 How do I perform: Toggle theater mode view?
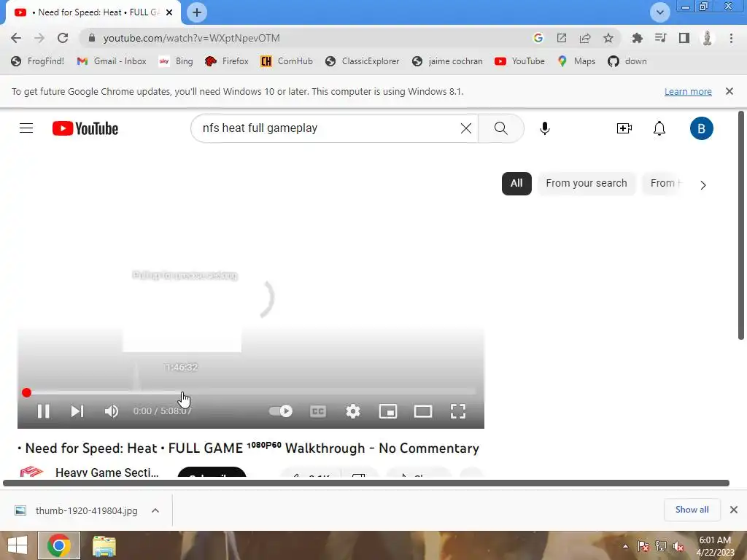tap(422, 411)
